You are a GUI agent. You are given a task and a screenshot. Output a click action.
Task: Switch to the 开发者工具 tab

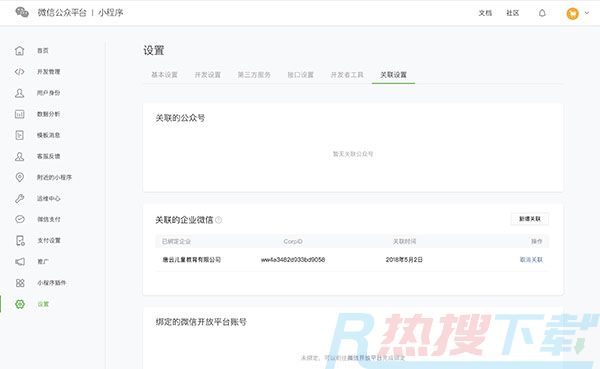(x=347, y=75)
